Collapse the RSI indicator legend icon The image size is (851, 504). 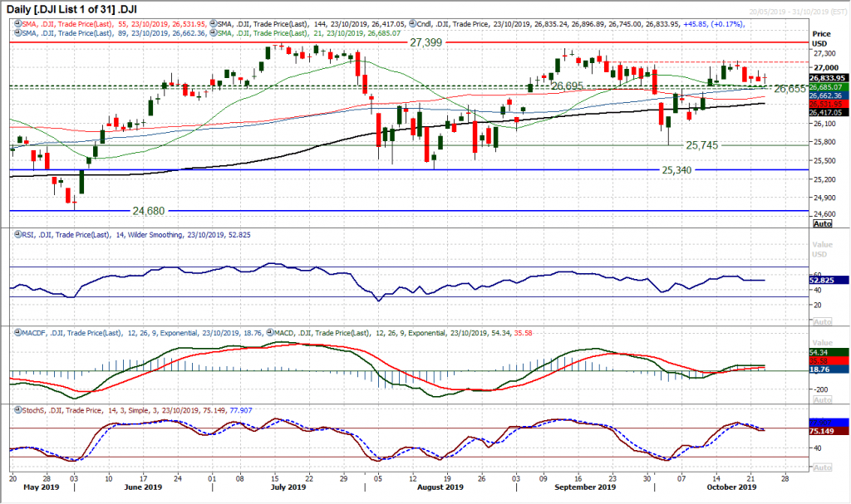pyautogui.click(x=17, y=234)
